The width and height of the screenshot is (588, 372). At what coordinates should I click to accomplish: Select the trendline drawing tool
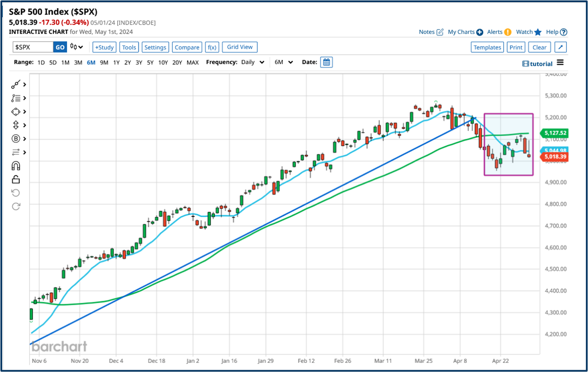pyautogui.click(x=16, y=84)
